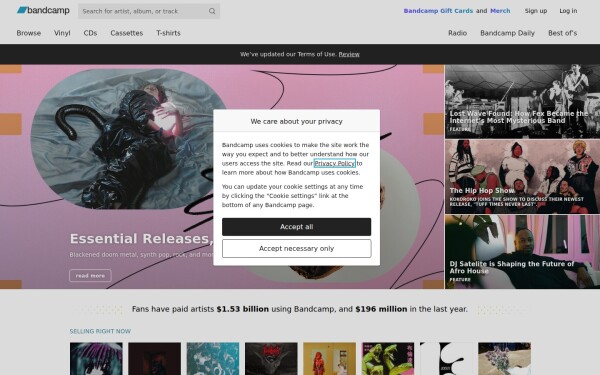The width and height of the screenshot is (600, 375).
Task: Click the dark red album cover thumbnail
Action: [x=155, y=359]
